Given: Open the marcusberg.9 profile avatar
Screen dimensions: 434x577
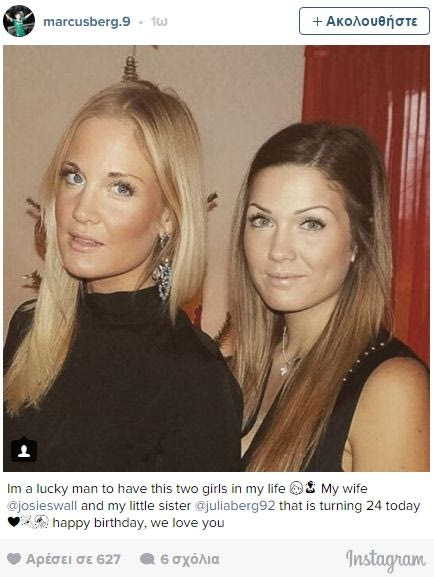Looking at the screenshot, I should click(x=19, y=21).
